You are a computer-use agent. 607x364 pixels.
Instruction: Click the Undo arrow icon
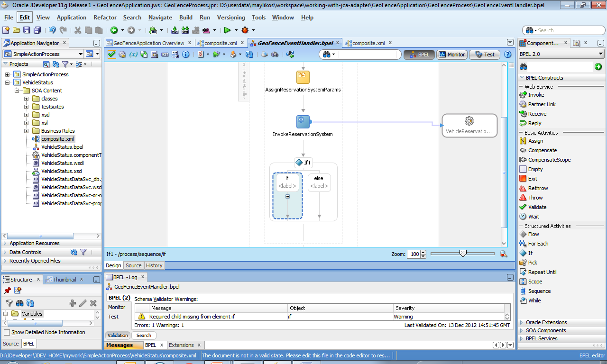pyautogui.click(x=52, y=30)
